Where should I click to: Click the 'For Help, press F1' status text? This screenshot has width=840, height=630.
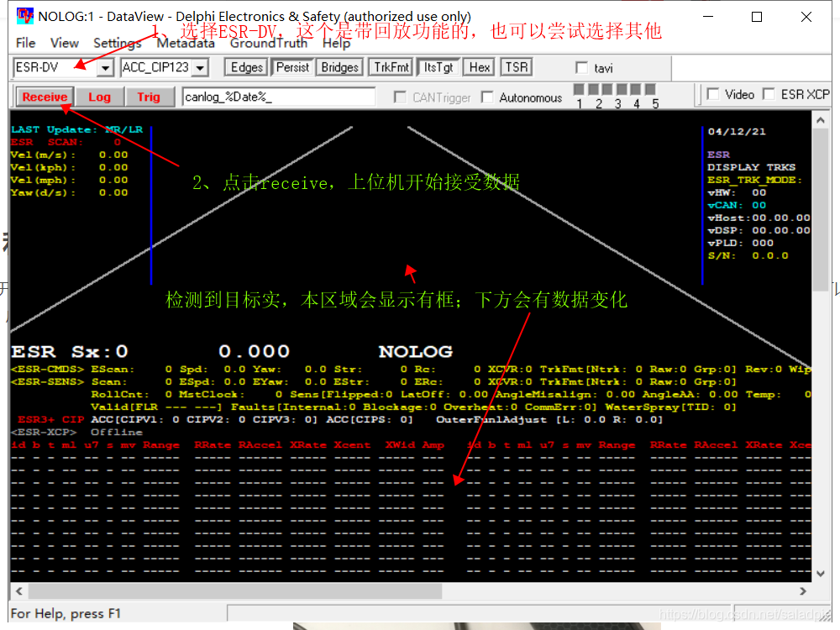pyautogui.click(x=66, y=613)
